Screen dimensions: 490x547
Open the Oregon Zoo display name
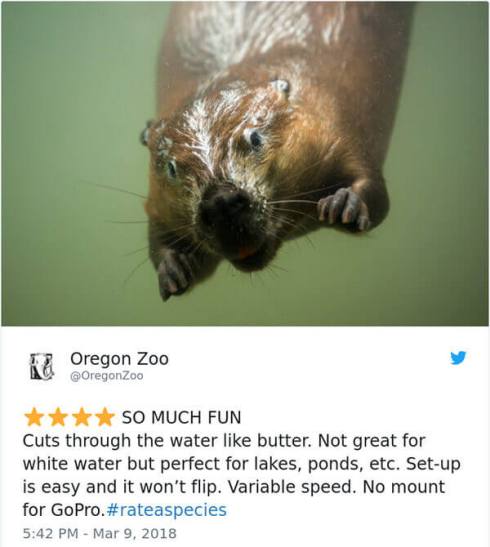119,359
